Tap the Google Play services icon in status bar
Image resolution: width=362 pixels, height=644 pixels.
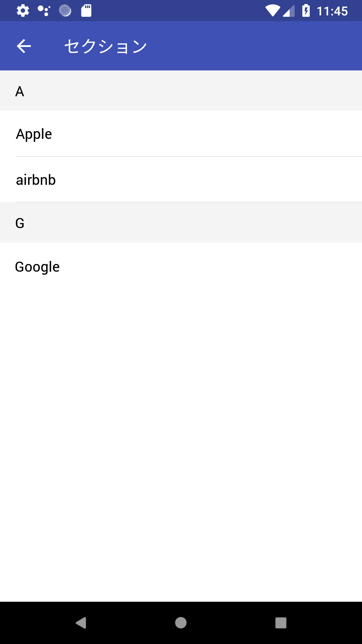(x=44, y=10)
